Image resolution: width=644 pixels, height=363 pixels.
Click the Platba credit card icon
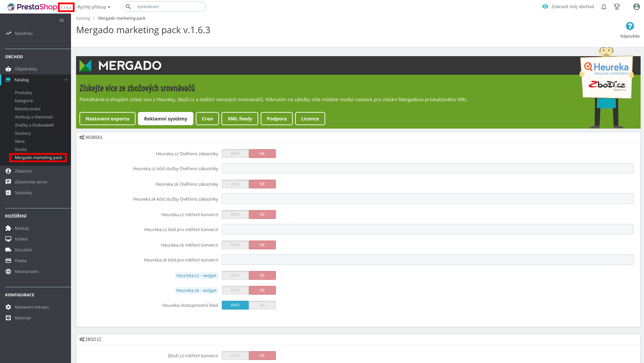tap(8, 261)
